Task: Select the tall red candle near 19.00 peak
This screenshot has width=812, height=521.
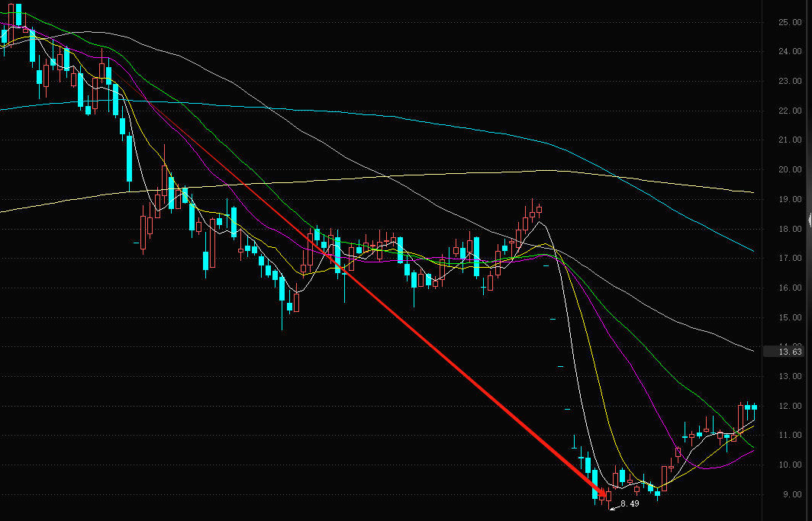Action: [x=532, y=214]
